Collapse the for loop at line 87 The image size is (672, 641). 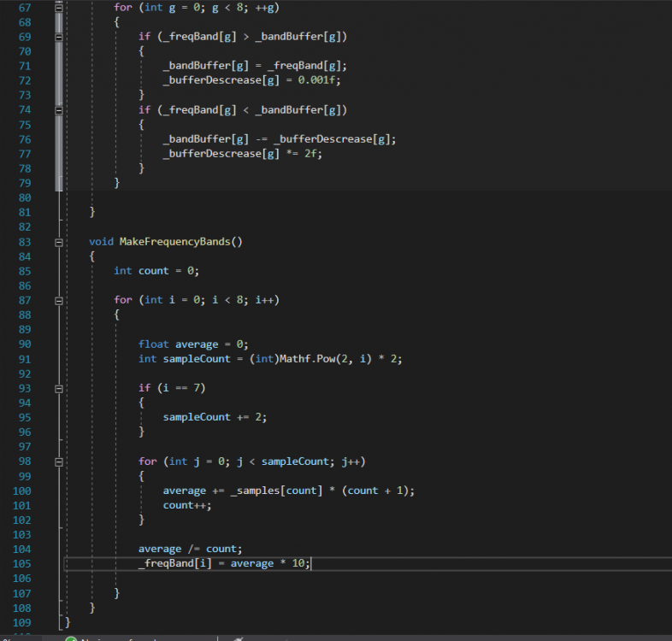pos(58,301)
